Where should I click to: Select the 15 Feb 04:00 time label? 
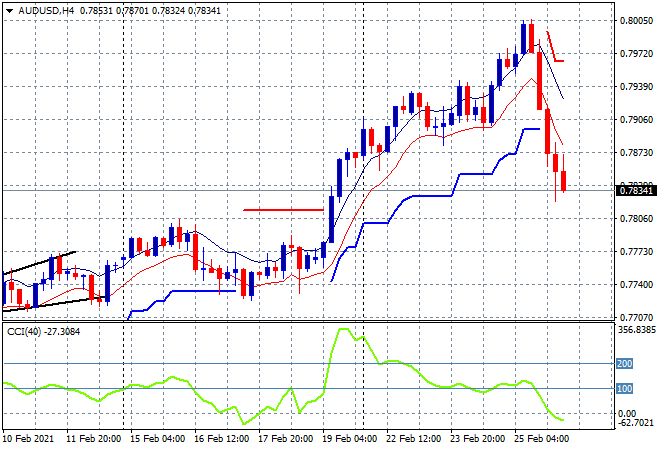click(158, 439)
